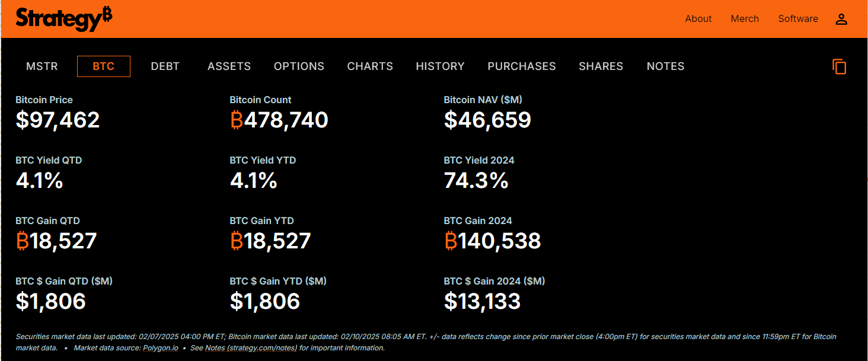Switch to the CHARTS tab
This screenshot has height=361, width=868.
(x=370, y=66)
